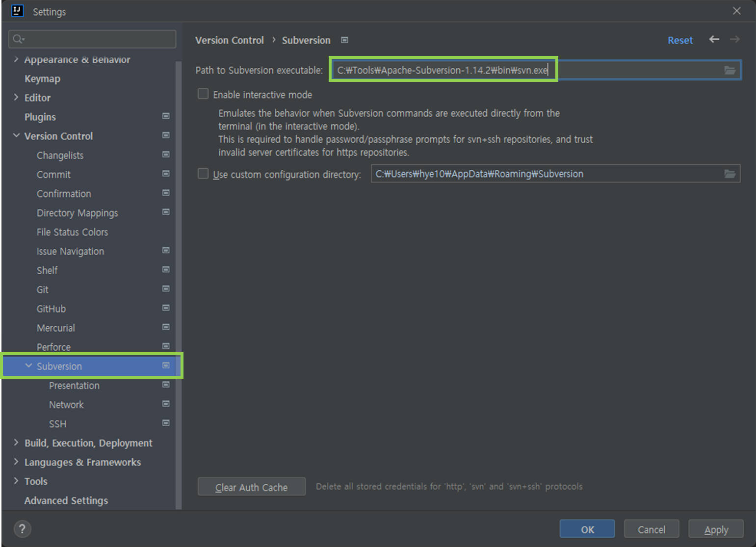Click project-level icon next to Shelf
Image resolution: width=756 pixels, height=547 pixels.
click(166, 269)
